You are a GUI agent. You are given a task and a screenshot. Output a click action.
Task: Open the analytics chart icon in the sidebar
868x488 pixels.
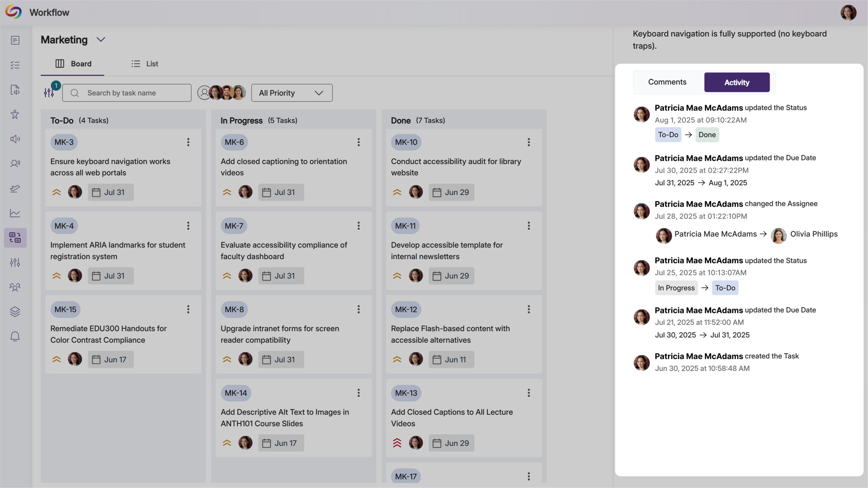coord(15,213)
